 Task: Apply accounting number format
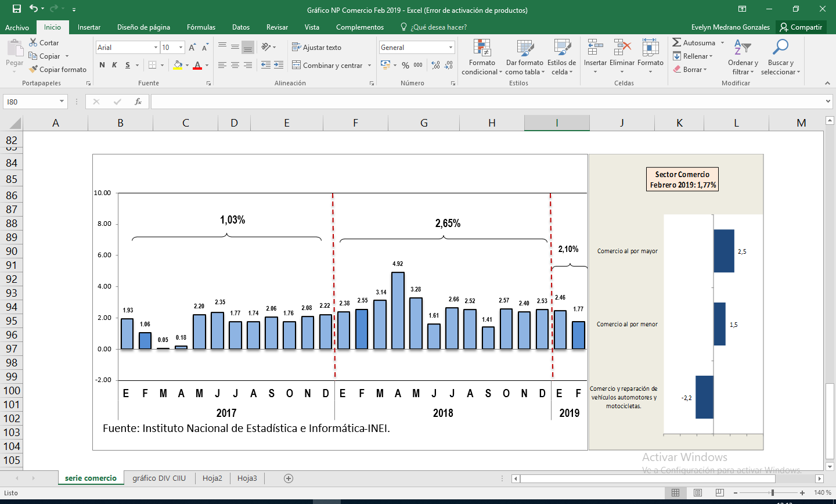[386, 65]
